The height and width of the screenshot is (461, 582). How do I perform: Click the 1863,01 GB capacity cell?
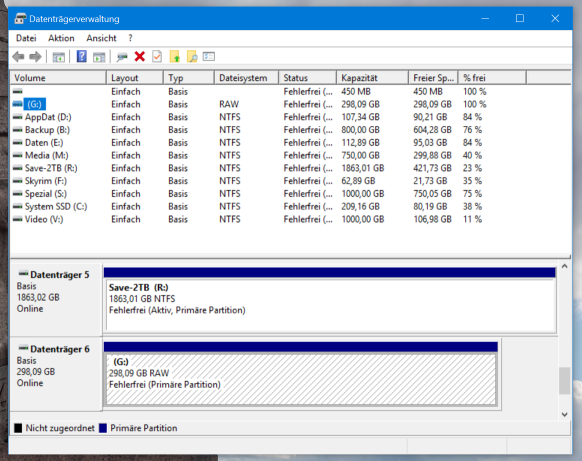coord(363,168)
